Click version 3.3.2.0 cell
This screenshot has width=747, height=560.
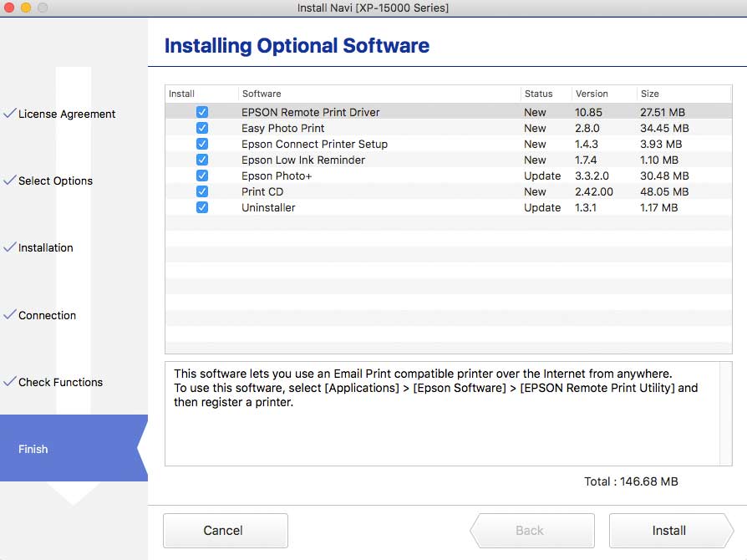[592, 176]
